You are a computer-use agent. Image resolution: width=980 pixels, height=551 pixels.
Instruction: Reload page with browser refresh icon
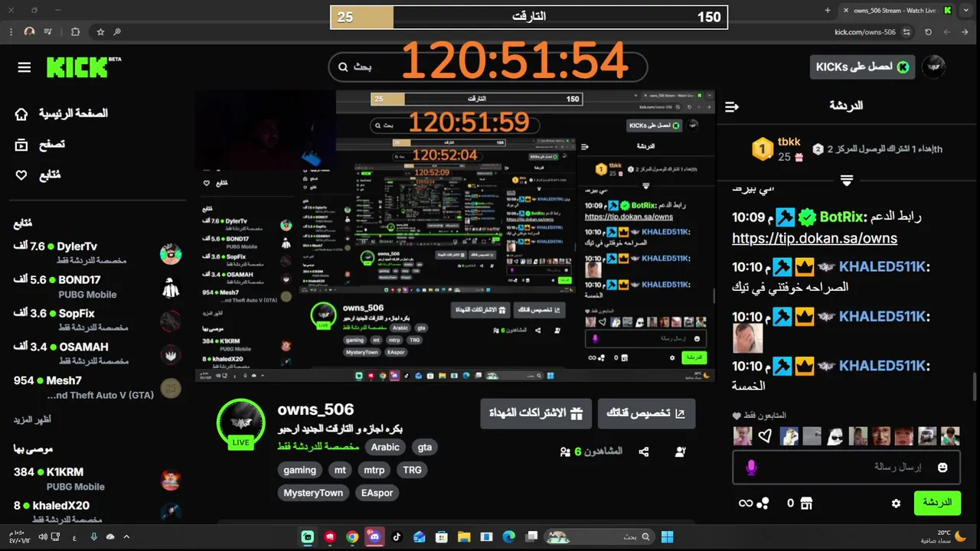point(928,32)
